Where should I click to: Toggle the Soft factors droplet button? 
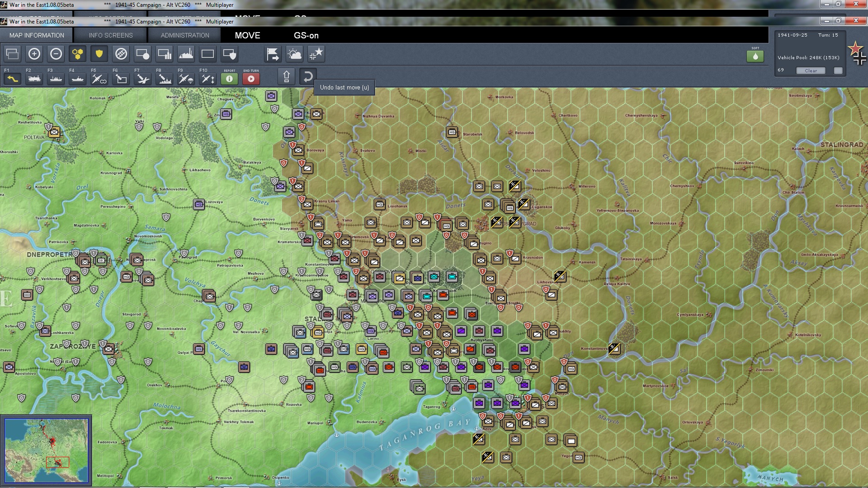point(755,56)
